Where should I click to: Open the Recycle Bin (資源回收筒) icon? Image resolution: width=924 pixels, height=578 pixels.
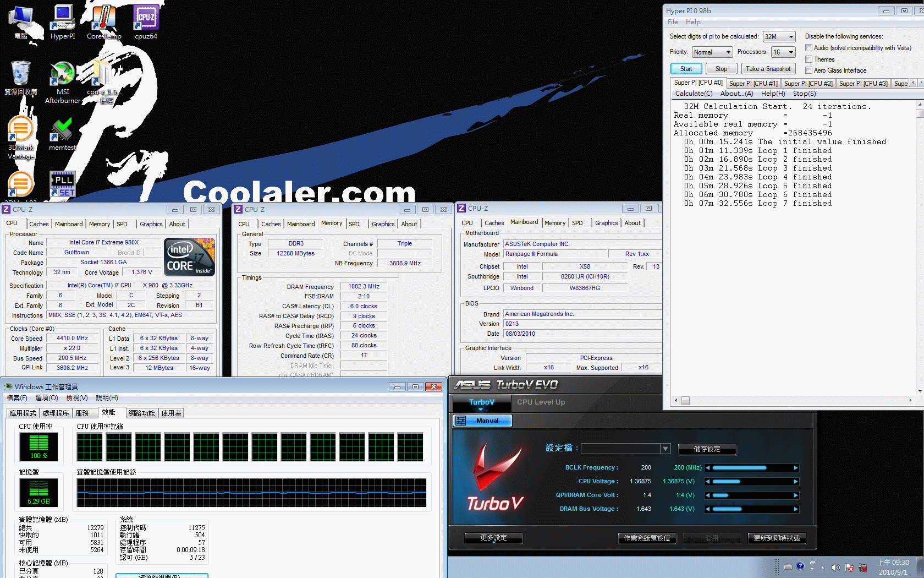click(21, 78)
